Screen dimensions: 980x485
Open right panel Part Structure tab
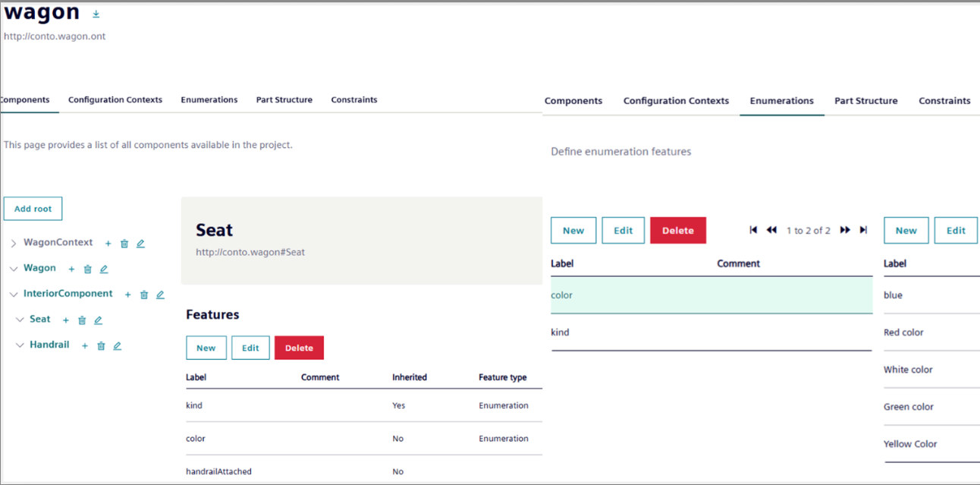click(x=866, y=100)
